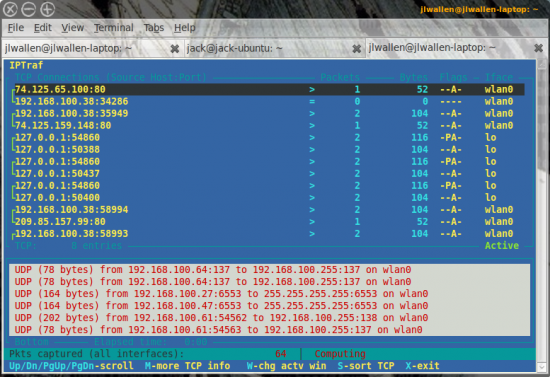Open the File menu
The image size is (550, 377).
click(x=16, y=28)
